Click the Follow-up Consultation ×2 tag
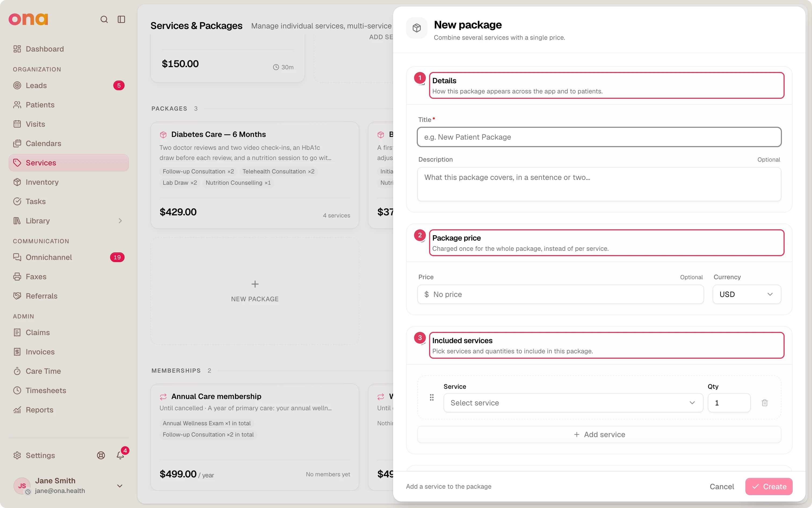Image resolution: width=812 pixels, height=508 pixels. click(x=198, y=171)
